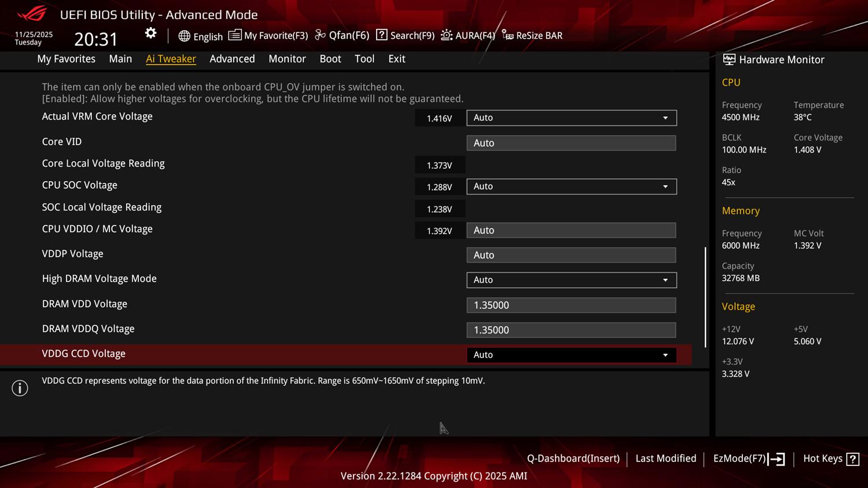
Task: Select the Core VID Auto field
Action: (571, 143)
